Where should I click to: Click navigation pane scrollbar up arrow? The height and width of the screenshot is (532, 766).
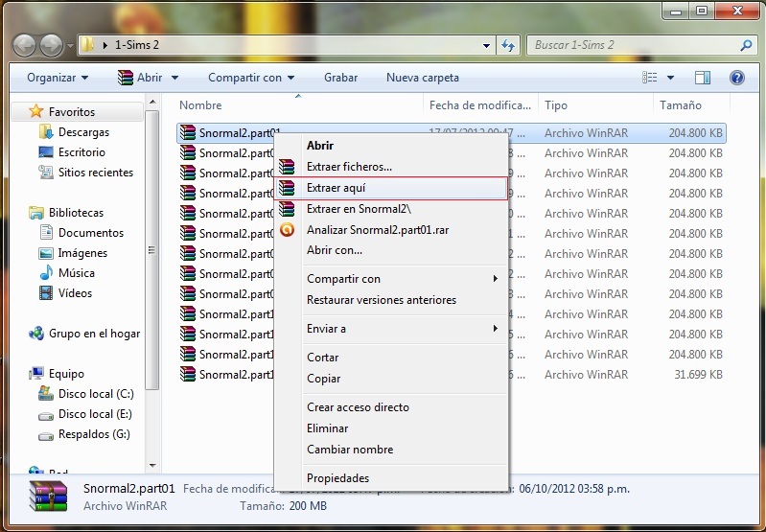point(152,103)
